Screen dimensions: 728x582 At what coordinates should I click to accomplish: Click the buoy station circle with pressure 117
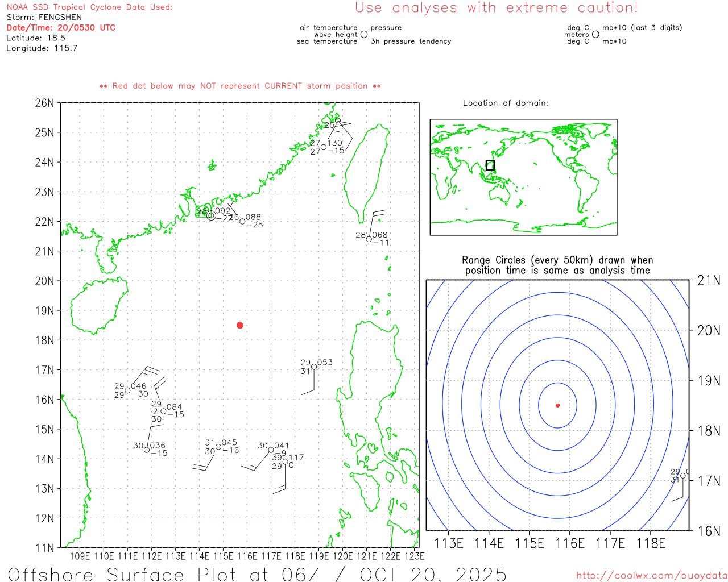[286, 462]
